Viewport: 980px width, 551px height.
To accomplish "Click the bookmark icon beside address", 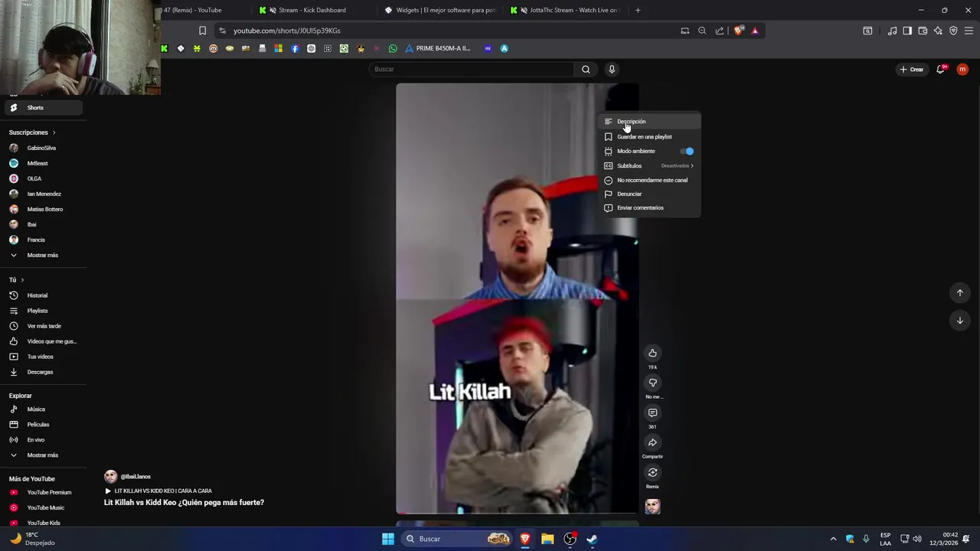I will 202,31.
